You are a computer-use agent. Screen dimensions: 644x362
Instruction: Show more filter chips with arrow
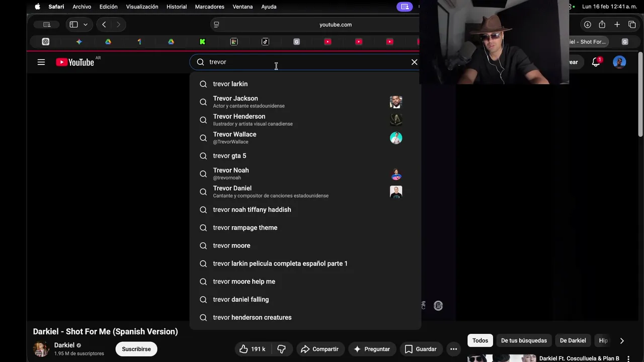(622, 340)
